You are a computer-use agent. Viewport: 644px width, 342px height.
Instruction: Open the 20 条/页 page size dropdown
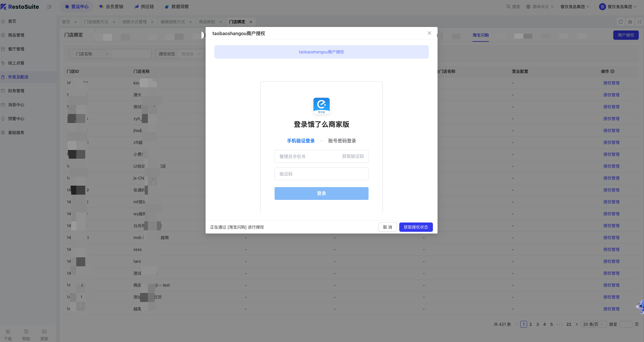tap(593, 324)
